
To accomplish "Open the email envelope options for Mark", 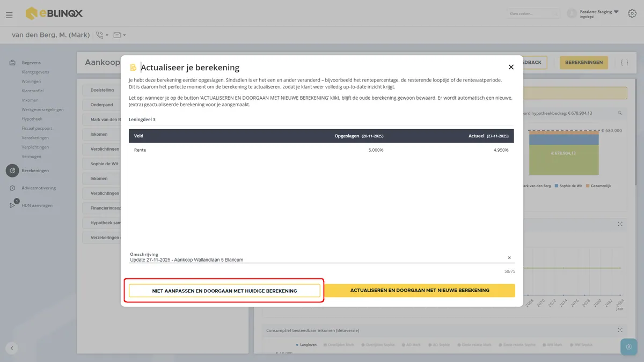I will coord(120,35).
